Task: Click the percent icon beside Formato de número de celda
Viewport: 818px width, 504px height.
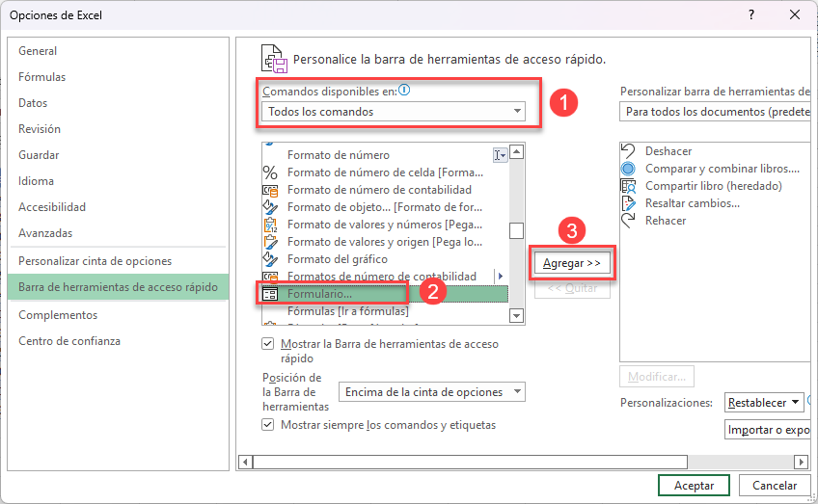Action: [270, 172]
